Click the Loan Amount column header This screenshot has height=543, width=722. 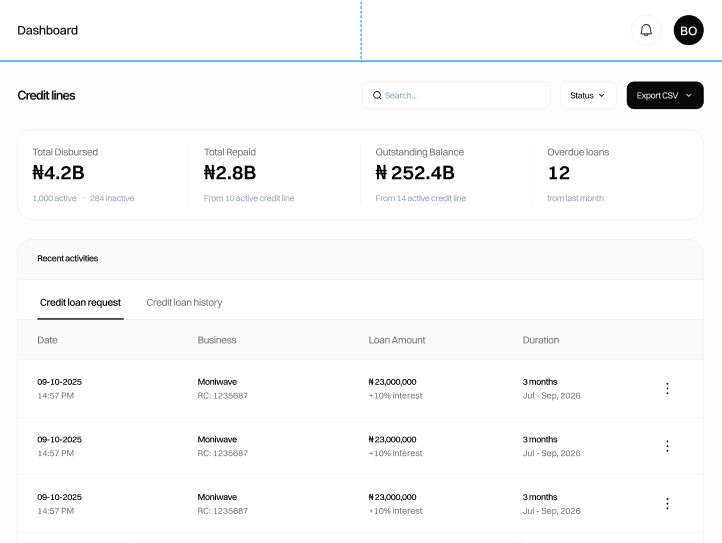[x=397, y=340]
